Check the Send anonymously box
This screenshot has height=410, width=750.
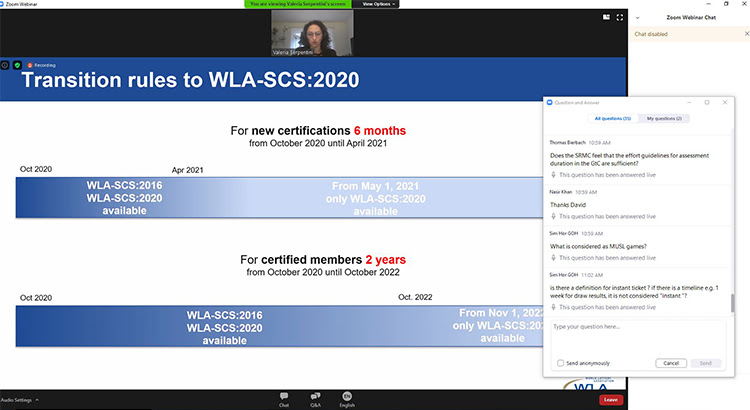[x=560, y=362]
